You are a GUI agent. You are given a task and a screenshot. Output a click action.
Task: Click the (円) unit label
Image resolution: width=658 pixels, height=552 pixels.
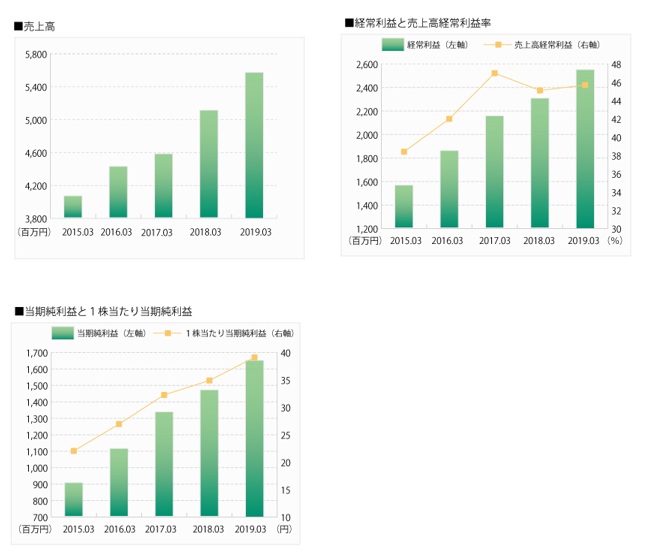(284, 529)
